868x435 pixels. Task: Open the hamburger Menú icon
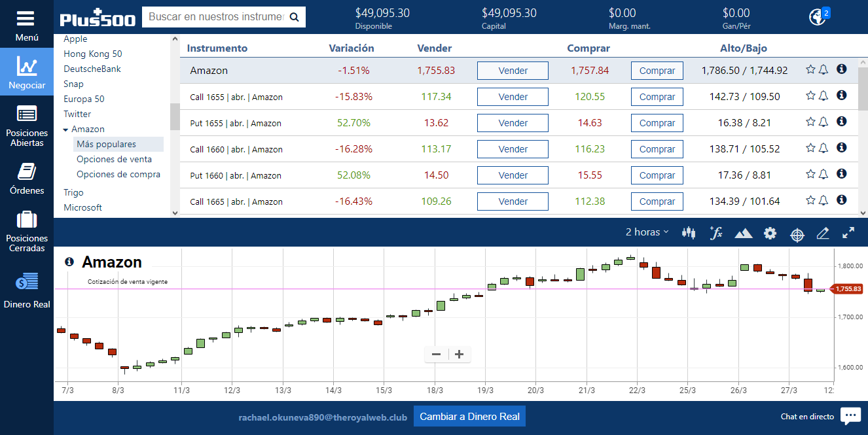27,19
